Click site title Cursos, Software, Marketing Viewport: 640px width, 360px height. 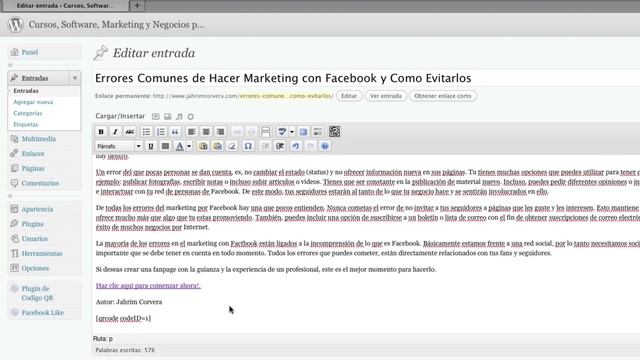(116, 24)
